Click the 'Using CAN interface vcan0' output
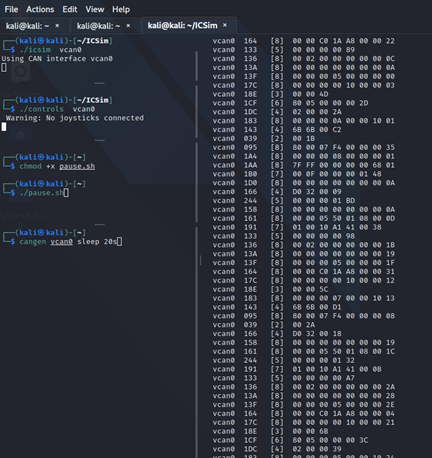 [57, 59]
